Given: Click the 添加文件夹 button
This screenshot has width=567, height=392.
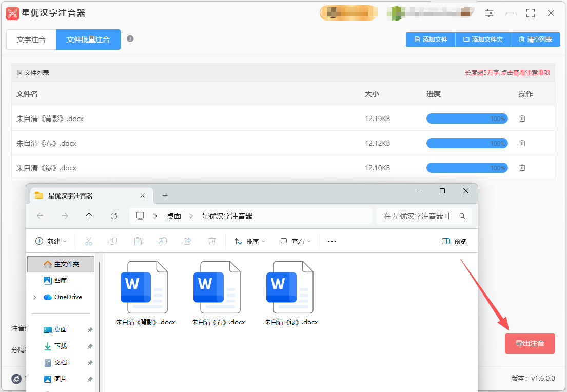Looking at the screenshot, I should (483, 40).
